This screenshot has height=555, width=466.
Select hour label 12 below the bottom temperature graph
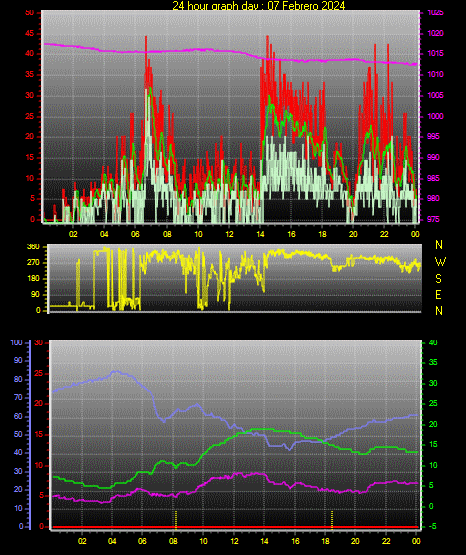(x=235, y=541)
